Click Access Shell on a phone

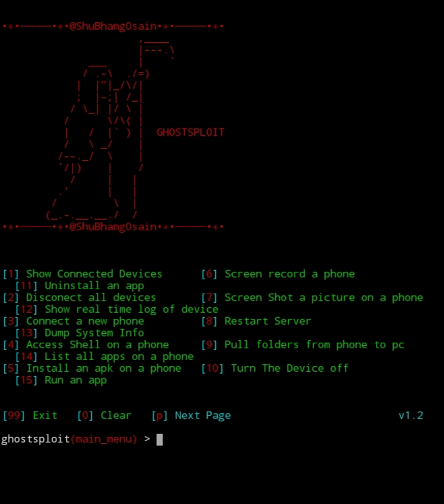[x=86, y=344]
